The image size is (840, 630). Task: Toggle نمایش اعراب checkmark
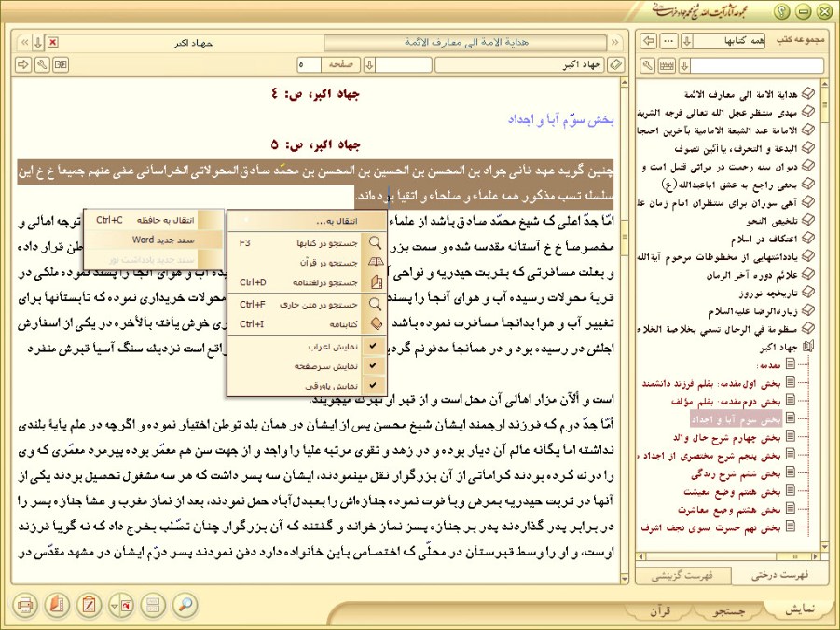pos(373,347)
